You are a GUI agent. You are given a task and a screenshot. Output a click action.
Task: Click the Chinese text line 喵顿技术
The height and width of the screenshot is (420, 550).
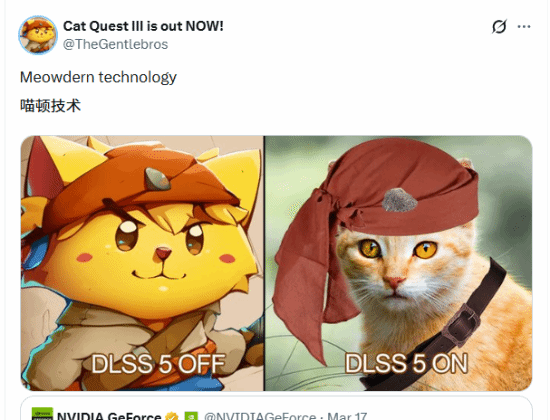click(x=51, y=106)
